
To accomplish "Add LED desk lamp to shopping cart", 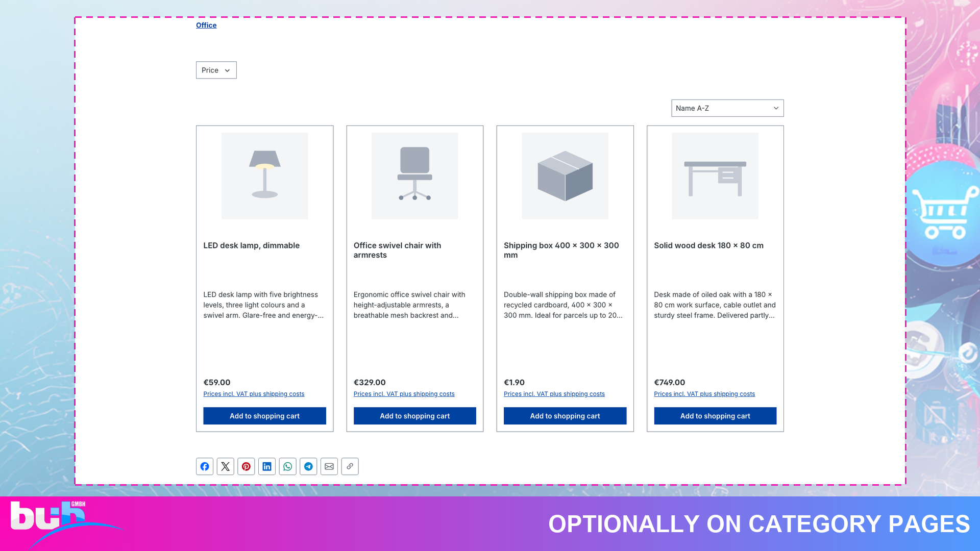I will (264, 416).
